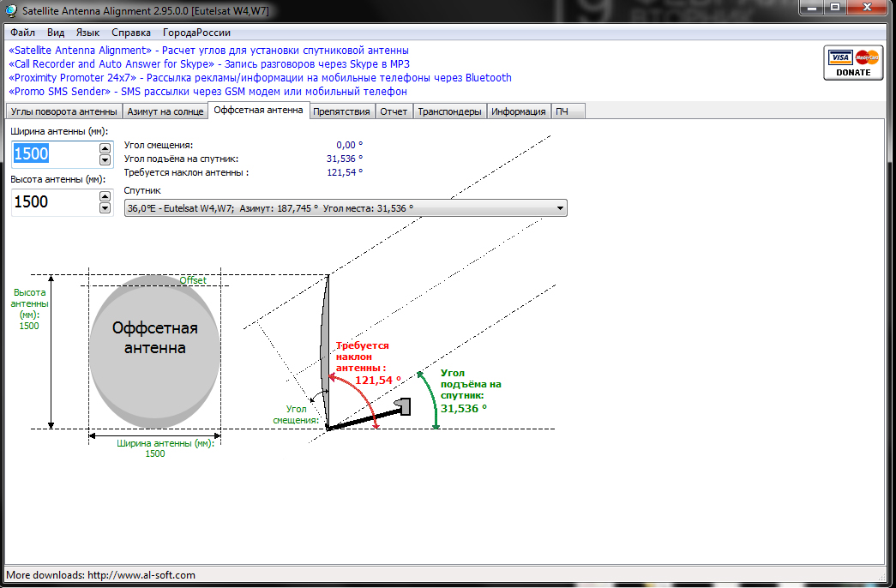Screen dimensions: 896x588
Task: Switch to the Азимут на солнце tab
Action: tap(165, 111)
